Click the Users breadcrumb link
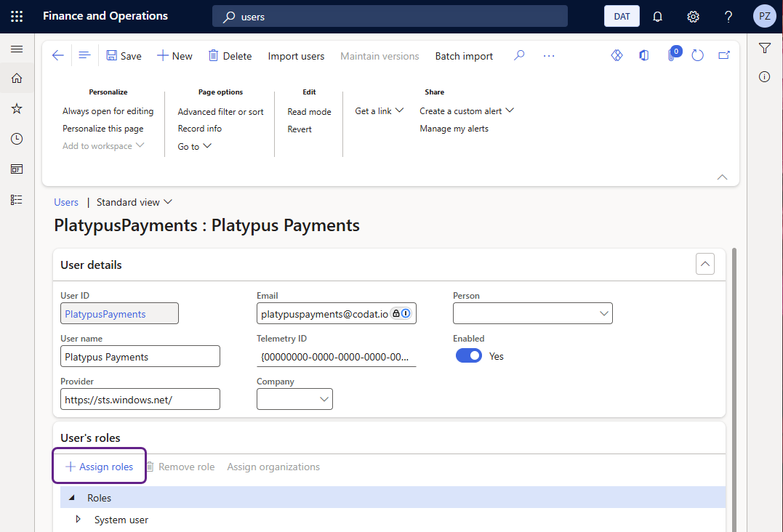The height and width of the screenshot is (532, 783). point(66,202)
